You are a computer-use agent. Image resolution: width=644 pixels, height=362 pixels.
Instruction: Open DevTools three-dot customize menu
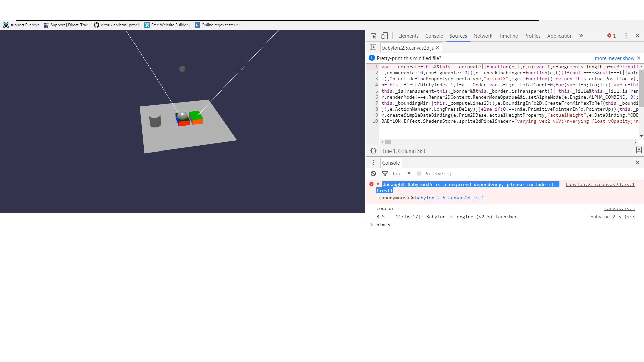(x=626, y=36)
